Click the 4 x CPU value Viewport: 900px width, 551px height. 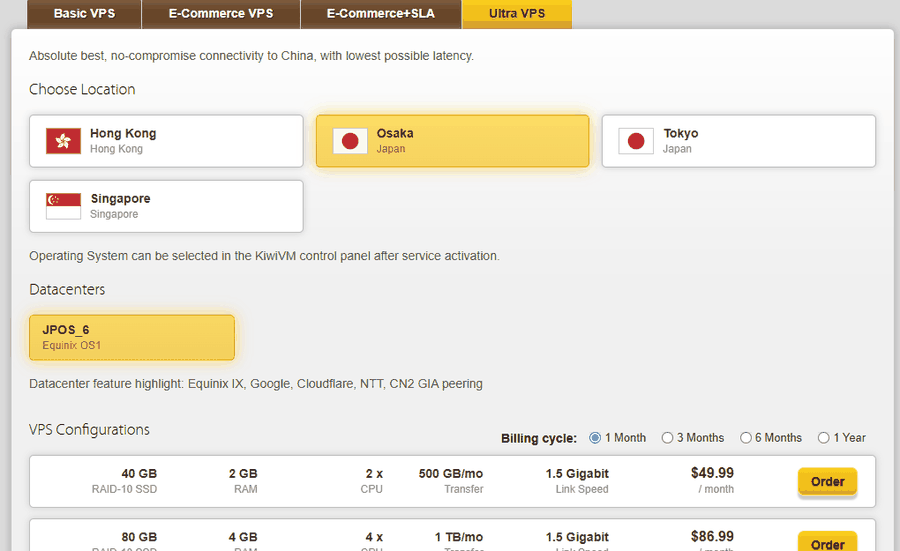click(374, 537)
